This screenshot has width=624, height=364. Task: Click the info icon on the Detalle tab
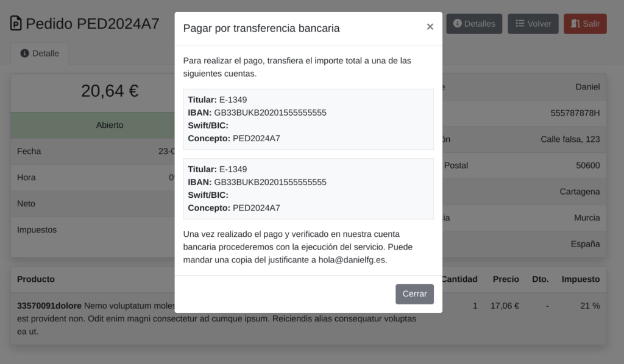pyautogui.click(x=24, y=53)
